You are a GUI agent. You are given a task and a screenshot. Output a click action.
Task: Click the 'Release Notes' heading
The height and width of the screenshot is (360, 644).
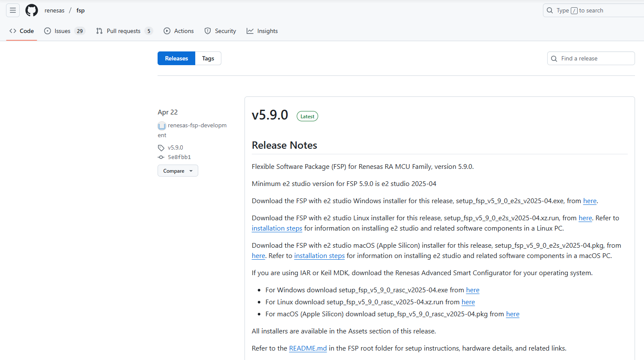284,145
